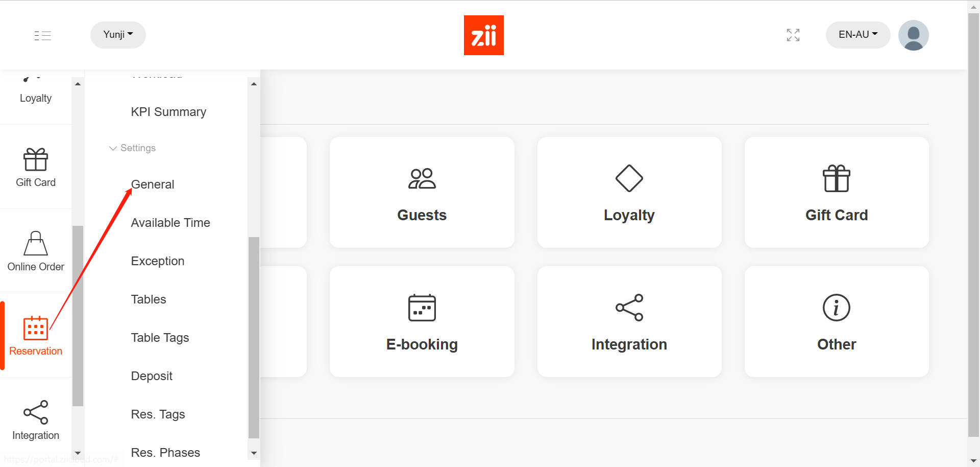This screenshot has width=980, height=467.
Task: Open the user profile avatar
Action: [913, 35]
